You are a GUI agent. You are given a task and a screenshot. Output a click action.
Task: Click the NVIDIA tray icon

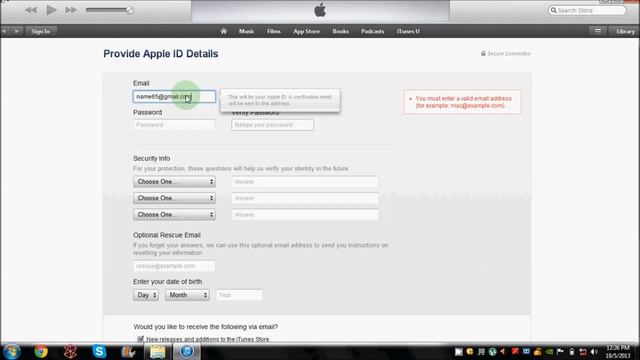pos(549,351)
